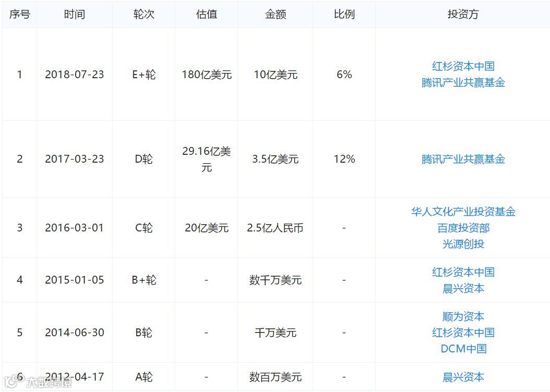Select the 时间 column header
550x392 pixels.
coord(75,15)
